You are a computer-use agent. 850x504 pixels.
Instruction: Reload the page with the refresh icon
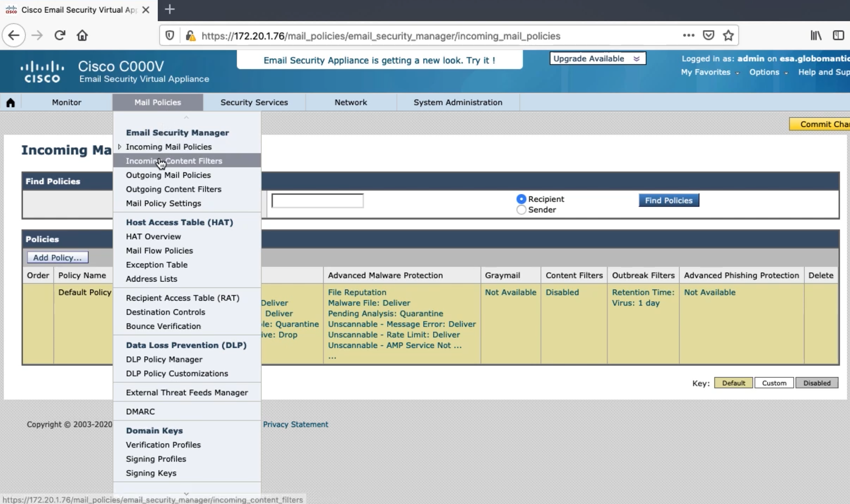click(60, 36)
